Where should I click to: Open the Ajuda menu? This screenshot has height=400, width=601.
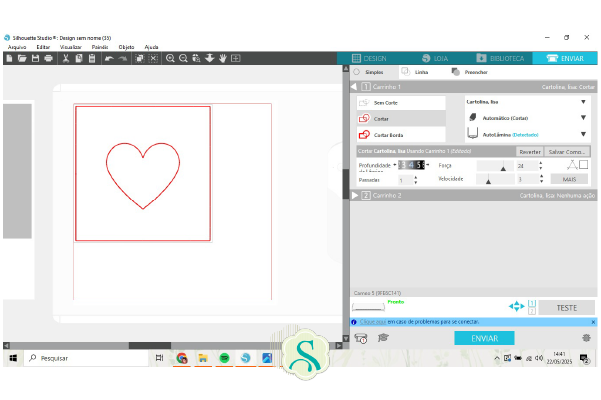[x=151, y=47]
